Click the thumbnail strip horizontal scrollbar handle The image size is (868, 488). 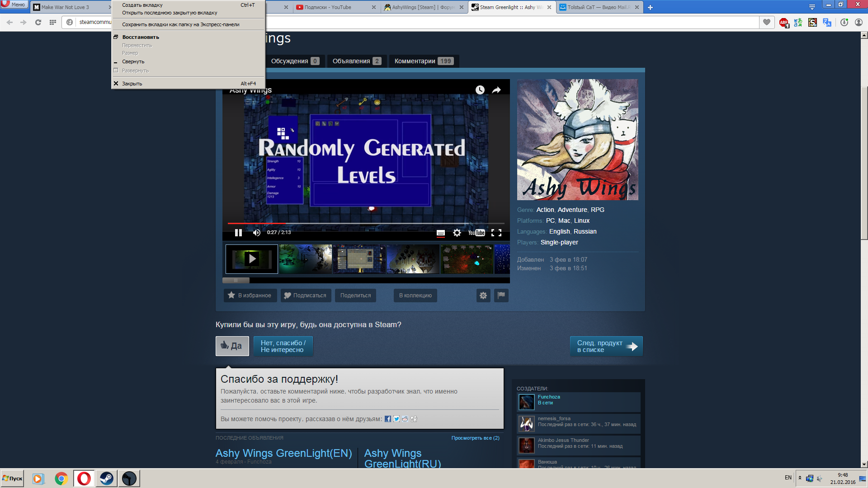pyautogui.click(x=236, y=280)
